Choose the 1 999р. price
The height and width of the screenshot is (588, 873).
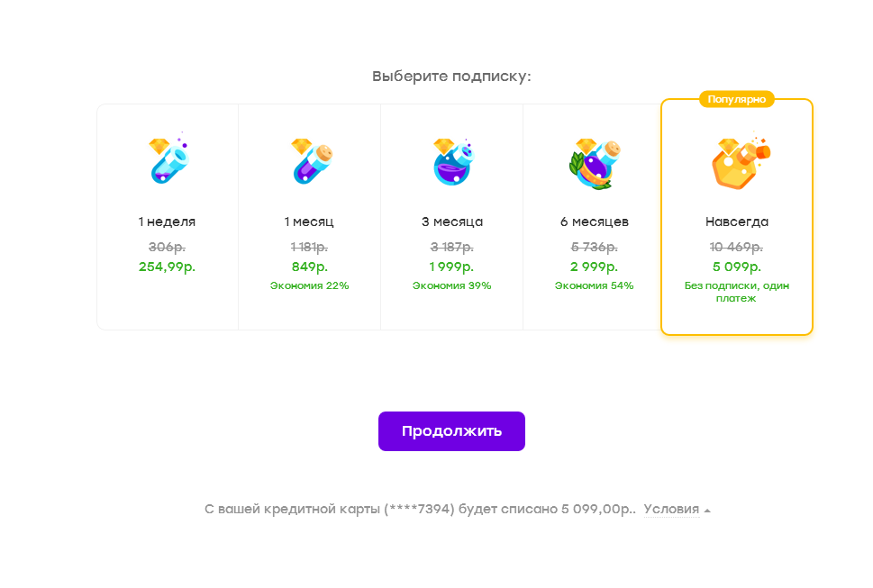coord(451,267)
